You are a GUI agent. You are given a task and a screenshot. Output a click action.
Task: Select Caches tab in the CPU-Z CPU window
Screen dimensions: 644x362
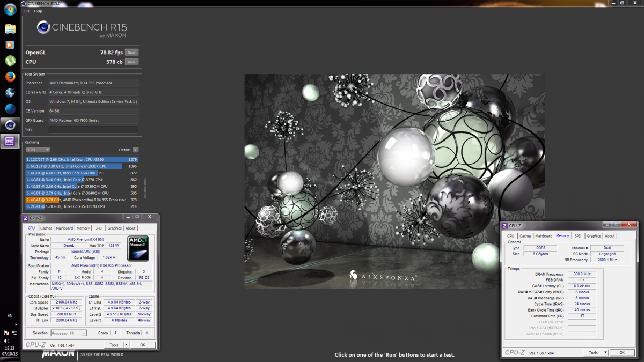46,228
